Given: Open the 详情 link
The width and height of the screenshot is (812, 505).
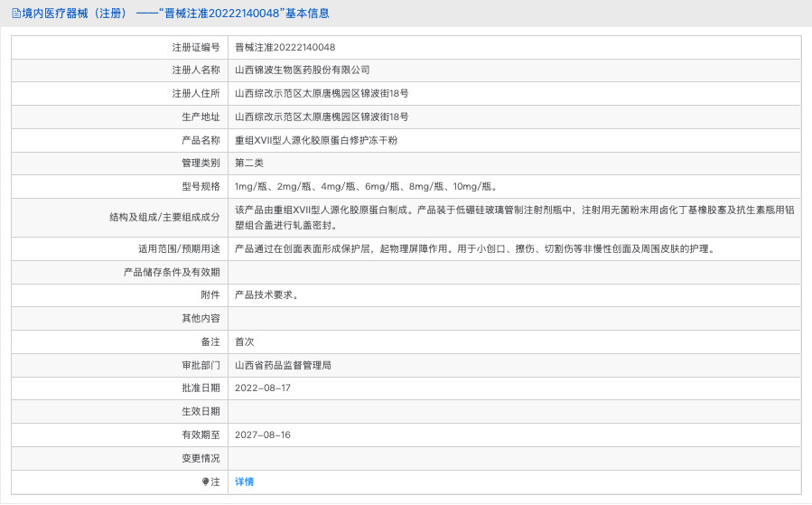Looking at the screenshot, I should pyautogui.click(x=244, y=482).
